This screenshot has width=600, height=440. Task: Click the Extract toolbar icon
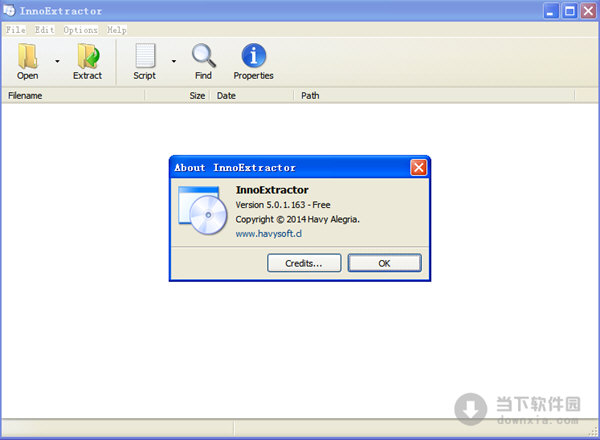pyautogui.click(x=88, y=57)
